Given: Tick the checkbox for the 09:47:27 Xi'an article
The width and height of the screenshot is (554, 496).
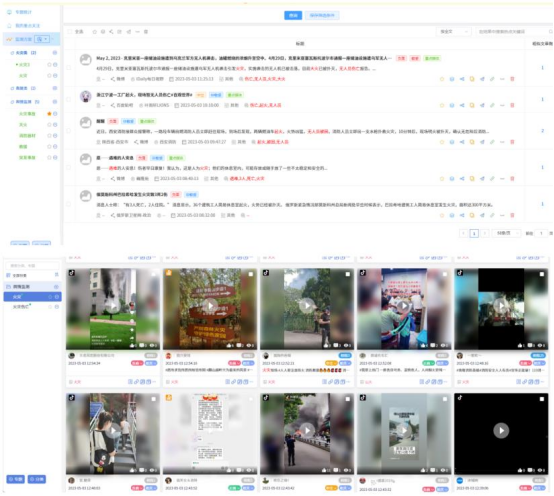Looking at the screenshot, I should [x=69, y=131].
